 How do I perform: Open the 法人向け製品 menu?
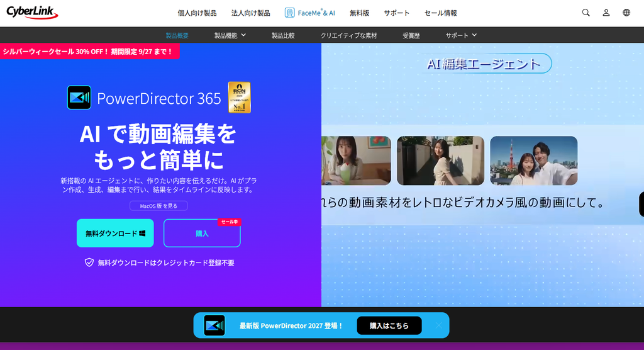[250, 13]
